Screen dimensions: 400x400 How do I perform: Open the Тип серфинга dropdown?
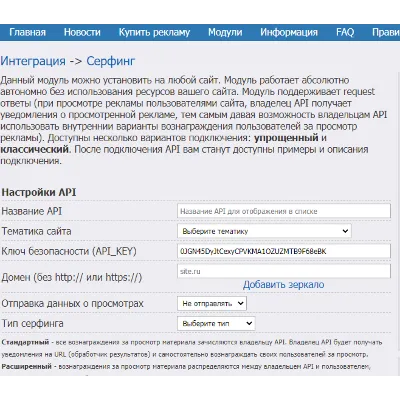[x=216, y=323]
